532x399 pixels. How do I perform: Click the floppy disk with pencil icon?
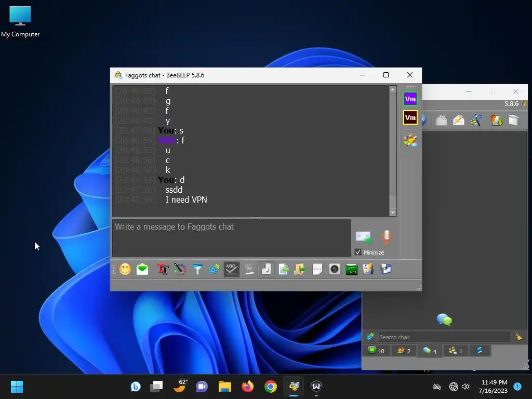(368, 270)
